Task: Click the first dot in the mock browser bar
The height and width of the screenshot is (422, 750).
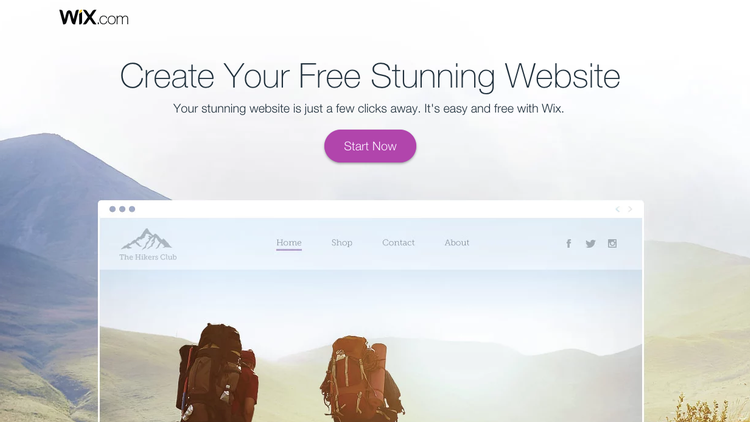Action: [x=112, y=209]
